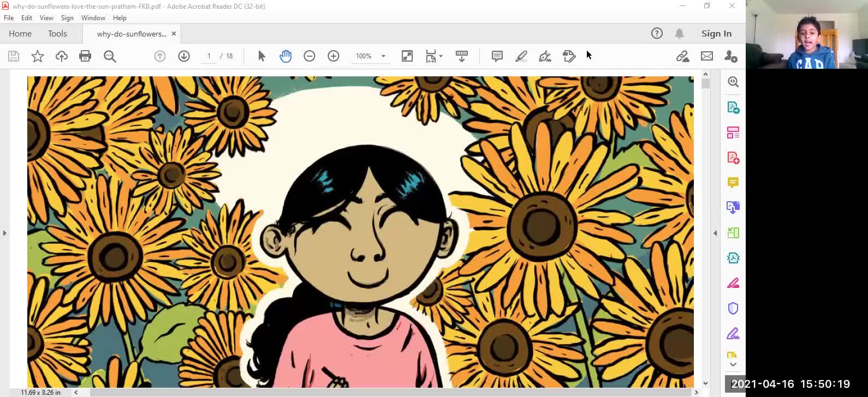Star the document as a favorite

38,56
